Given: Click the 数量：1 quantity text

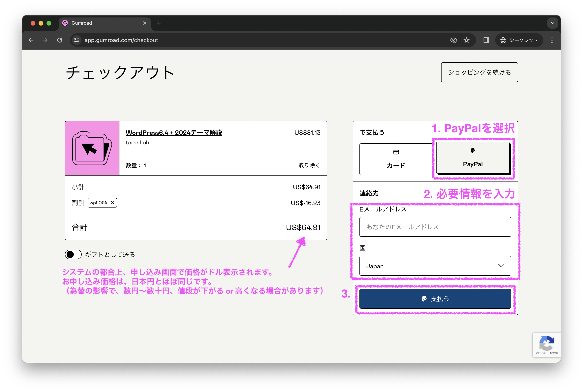Looking at the screenshot, I should 136,165.
